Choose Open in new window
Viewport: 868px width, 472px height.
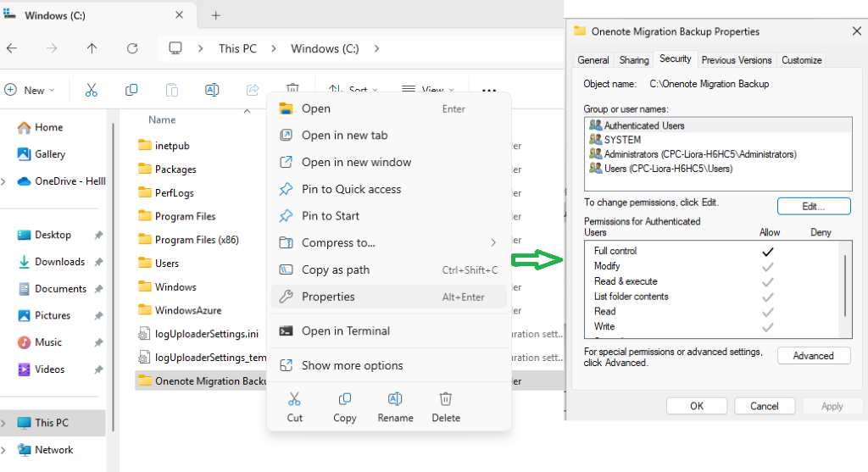click(x=388, y=162)
